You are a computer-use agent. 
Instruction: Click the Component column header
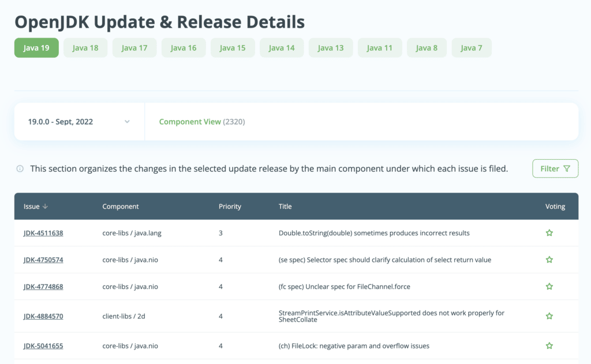tap(121, 207)
